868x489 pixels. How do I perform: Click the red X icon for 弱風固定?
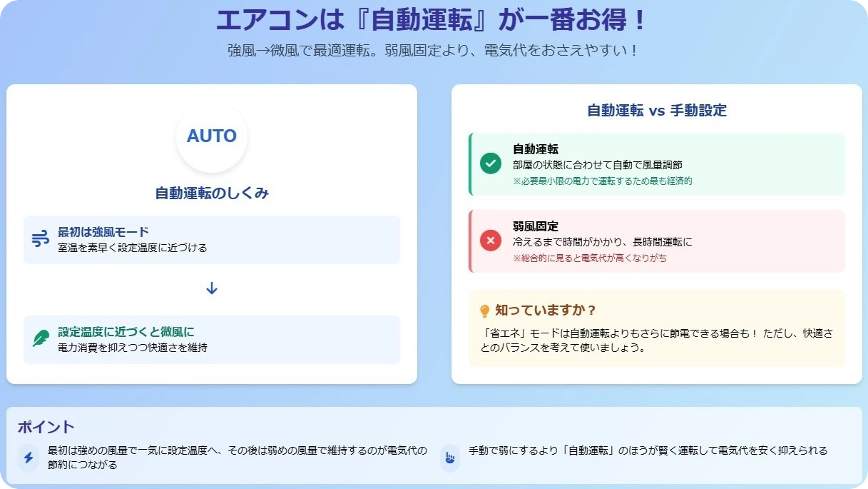tap(490, 241)
